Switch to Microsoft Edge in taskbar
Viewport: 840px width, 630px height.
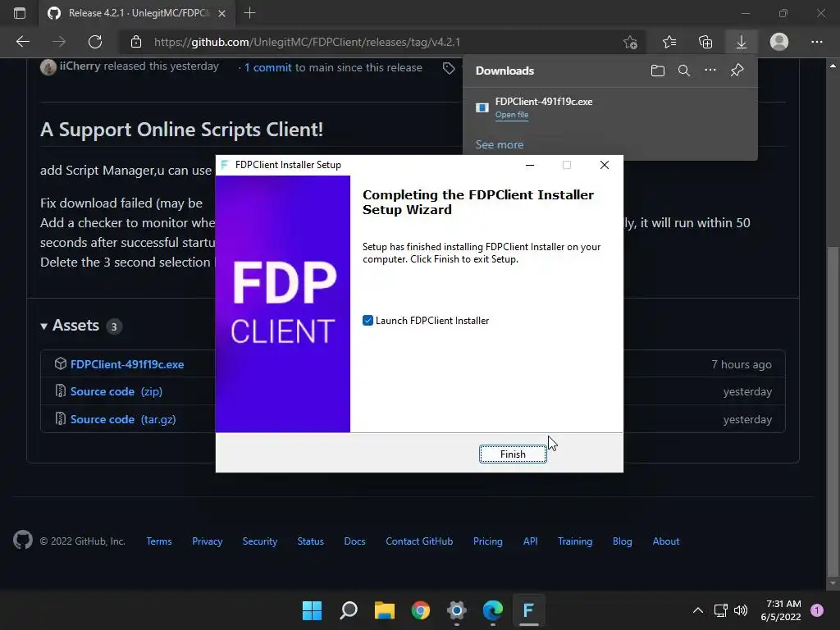tap(492, 610)
